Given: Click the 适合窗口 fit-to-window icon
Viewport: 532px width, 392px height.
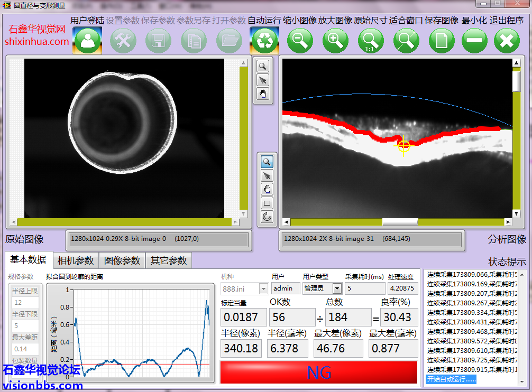Looking at the screenshot, I should pos(406,41).
